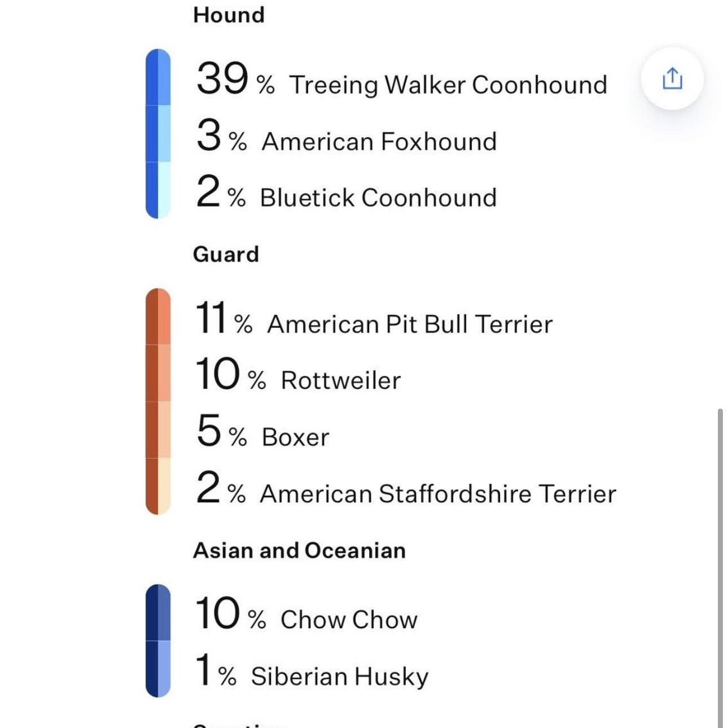Select the Siberian Husky breed row
Viewport: 728px width, 728px height.
(x=339, y=676)
